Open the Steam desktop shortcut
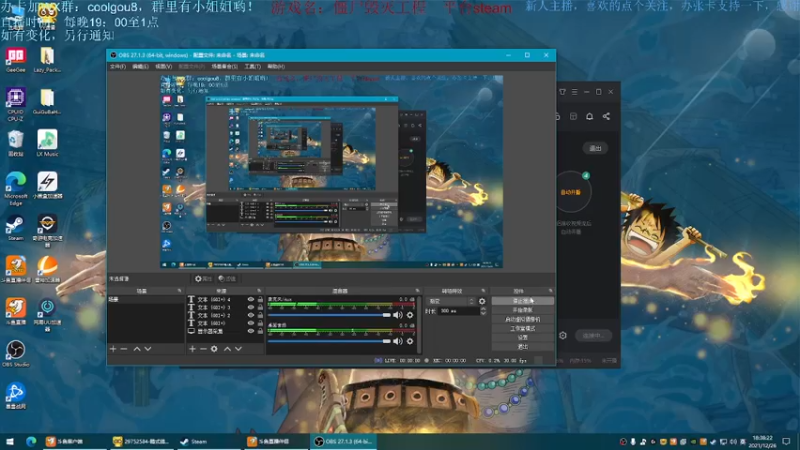The width and height of the screenshot is (800, 450). pyautogui.click(x=15, y=228)
